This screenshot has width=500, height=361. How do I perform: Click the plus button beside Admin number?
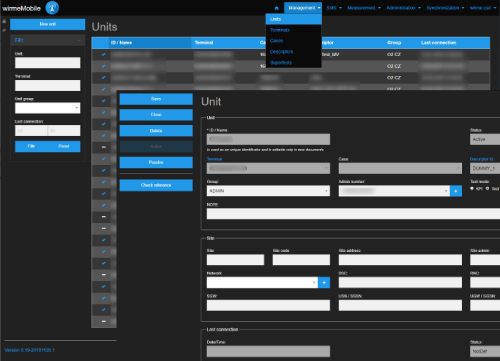pyautogui.click(x=456, y=191)
